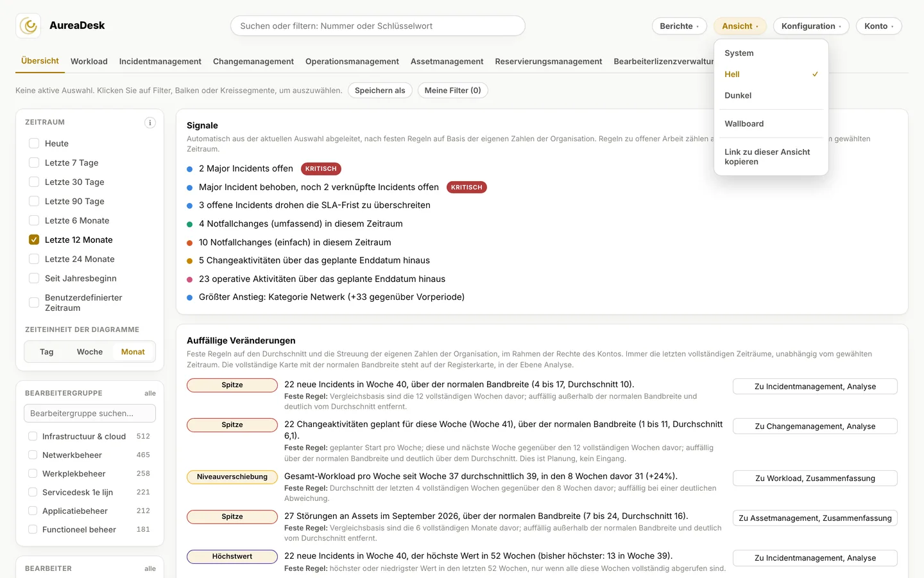
Task: Collapse the Ansicht dropdown
Action: [740, 26]
